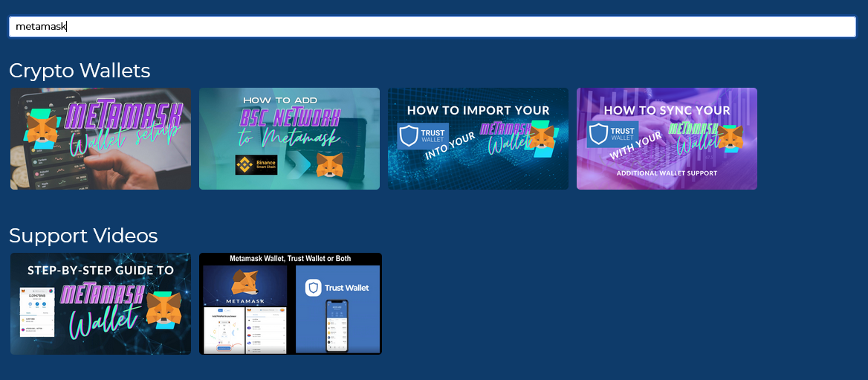
Task: Click fox logo on the Step-by-step guide thumbnail
Action: click(x=163, y=309)
